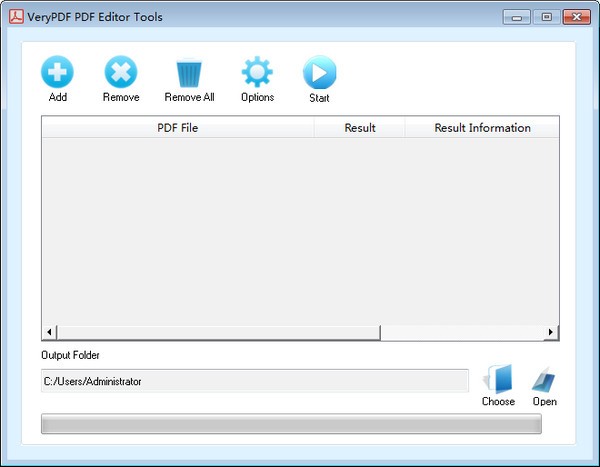The height and width of the screenshot is (467, 600).
Task: Click inside the empty PDF file list
Action: click(299, 230)
